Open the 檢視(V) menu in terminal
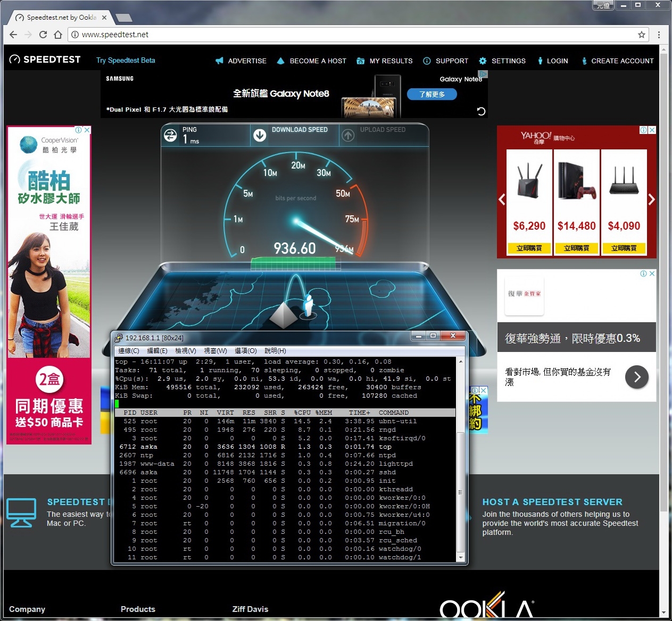672x621 pixels. 186,351
